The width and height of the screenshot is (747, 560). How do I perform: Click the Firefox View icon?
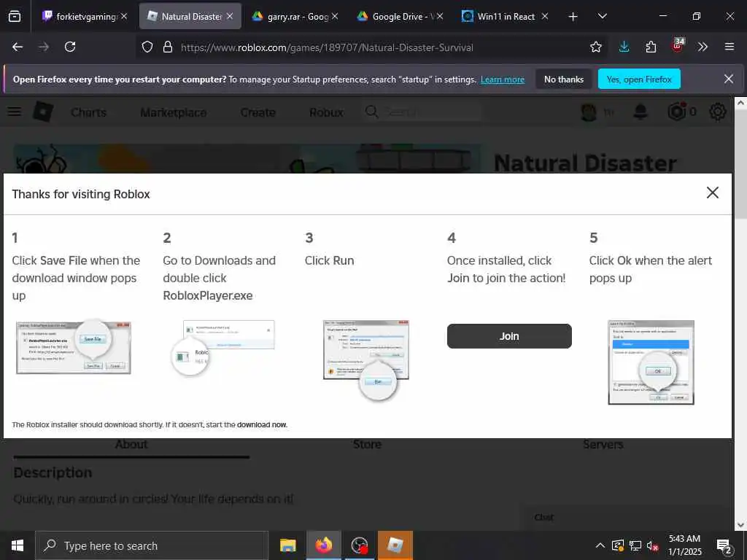pos(15,16)
